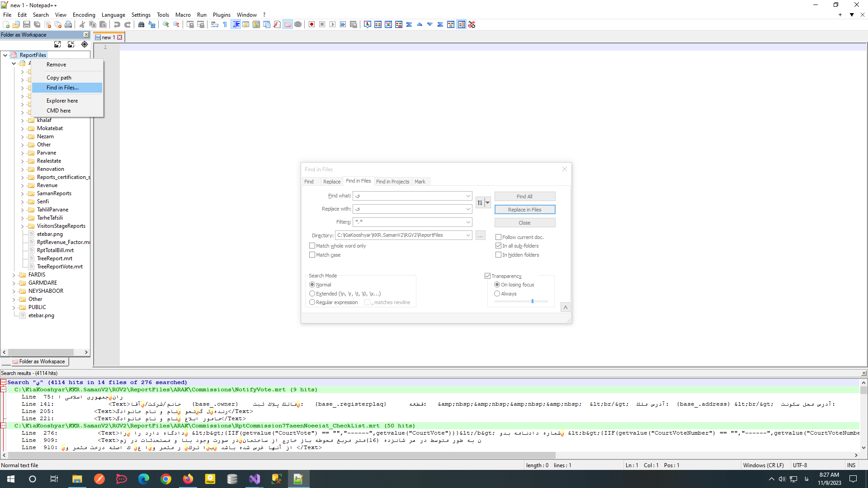868x488 pixels.
Task: Choose Find in Files... context menu item
Action: pyautogui.click(x=67, y=88)
